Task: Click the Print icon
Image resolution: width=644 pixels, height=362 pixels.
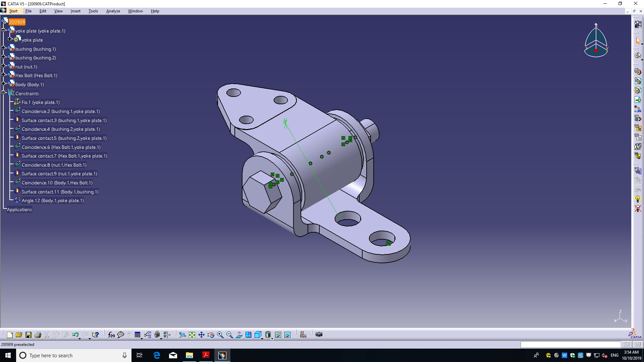Action: click(x=38, y=335)
